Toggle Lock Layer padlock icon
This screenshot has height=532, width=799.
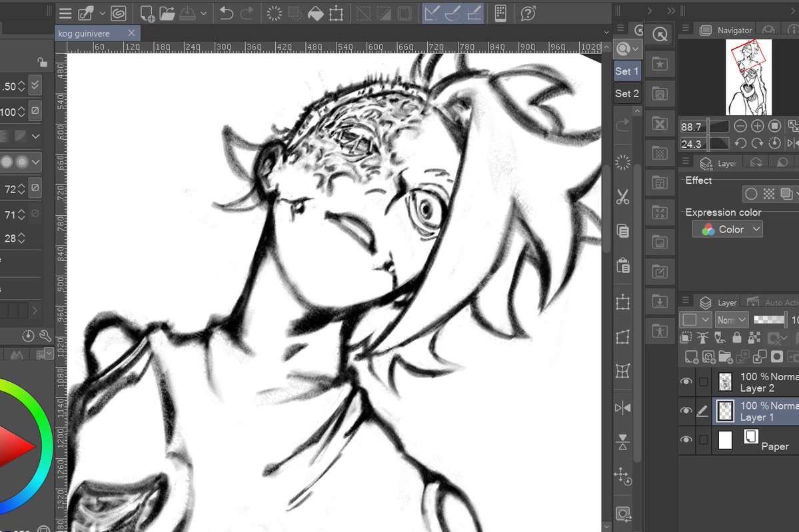pos(737,337)
